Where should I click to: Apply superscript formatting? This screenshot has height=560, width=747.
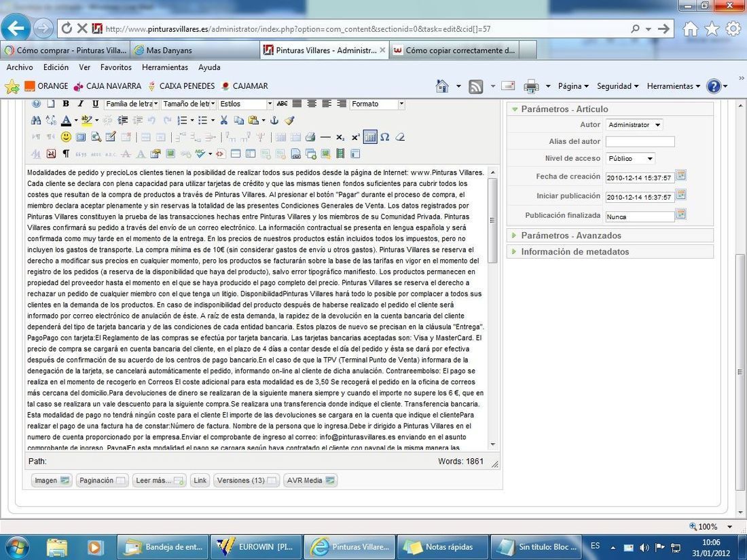(x=355, y=137)
